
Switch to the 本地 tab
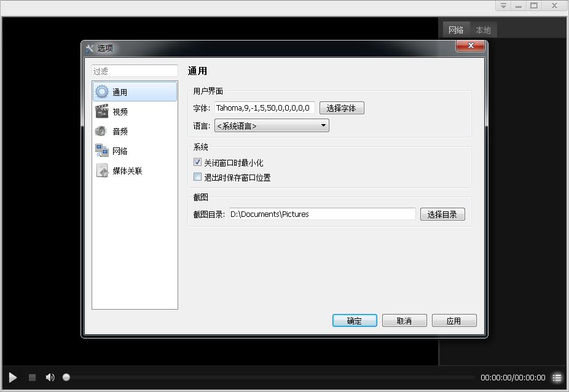click(483, 29)
